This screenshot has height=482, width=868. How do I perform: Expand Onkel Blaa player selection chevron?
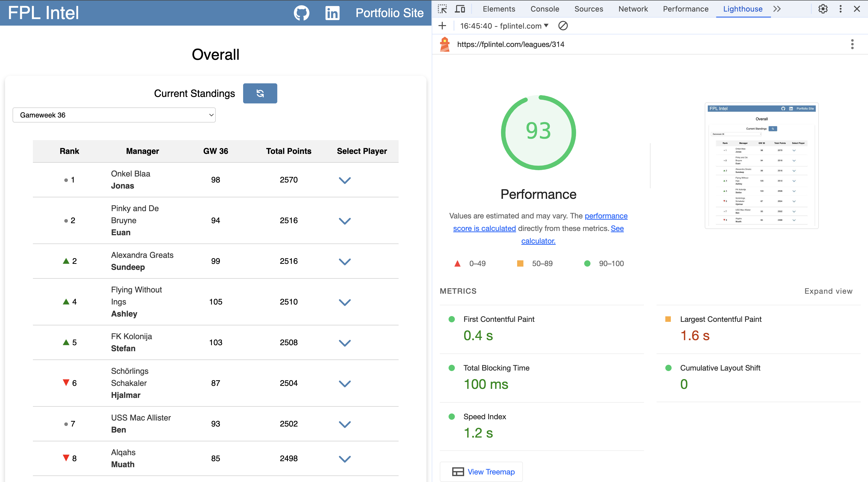tap(344, 180)
